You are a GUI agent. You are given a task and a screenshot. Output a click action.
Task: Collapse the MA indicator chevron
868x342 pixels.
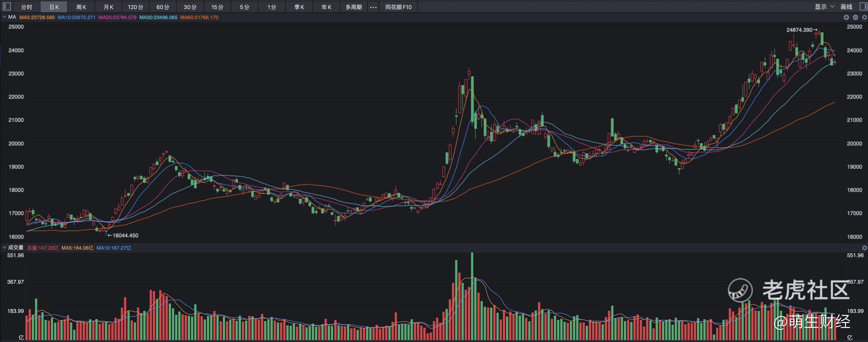click(x=4, y=17)
